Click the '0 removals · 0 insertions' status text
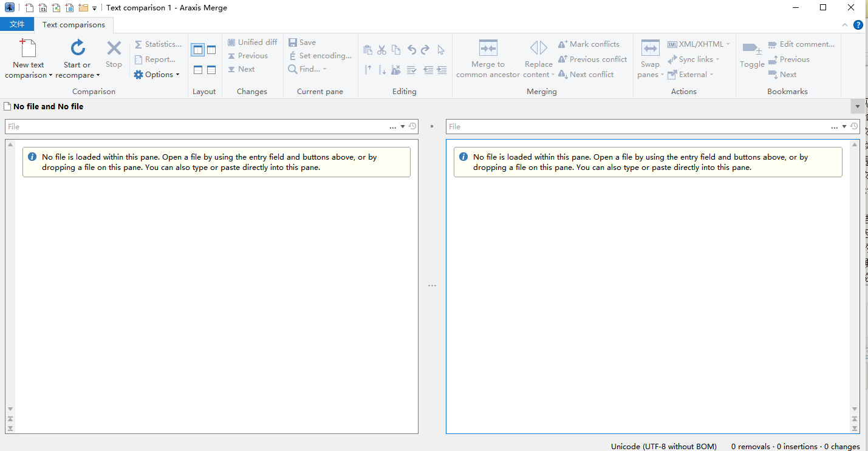This screenshot has width=868, height=451. [774, 446]
